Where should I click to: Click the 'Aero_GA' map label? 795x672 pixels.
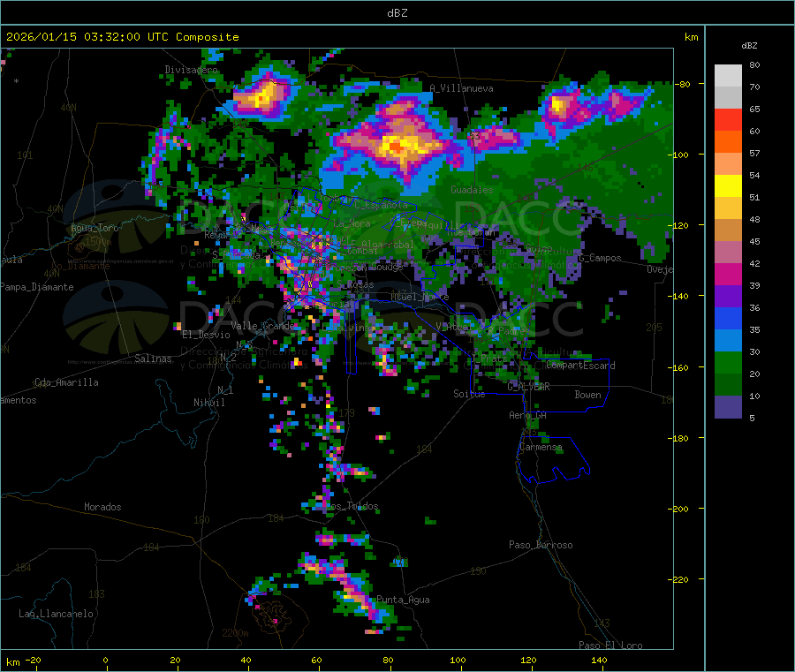pos(528,415)
